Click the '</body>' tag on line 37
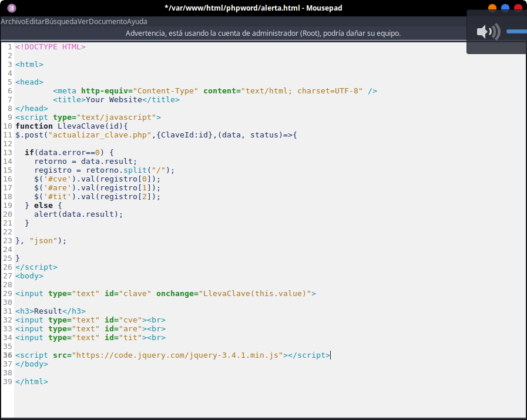The width and height of the screenshot is (527, 420). [x=32, y=364]
